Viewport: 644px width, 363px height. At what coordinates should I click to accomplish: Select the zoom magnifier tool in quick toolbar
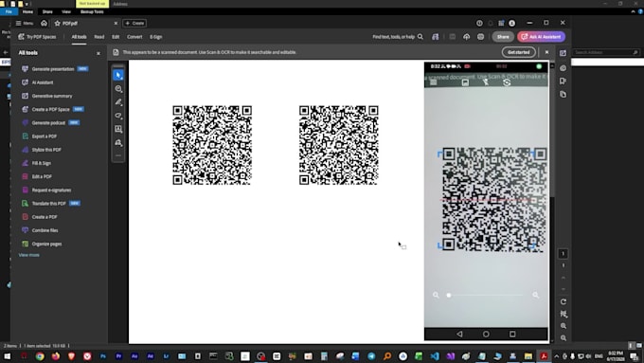(118, 89)
